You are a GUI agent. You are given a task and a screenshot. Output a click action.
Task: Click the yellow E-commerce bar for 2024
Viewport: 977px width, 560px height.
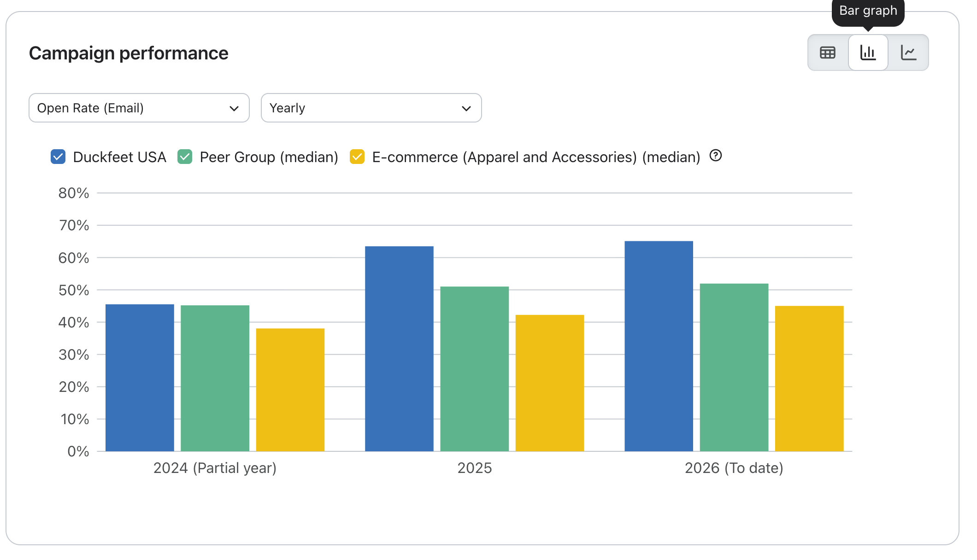tap(290, 390)
